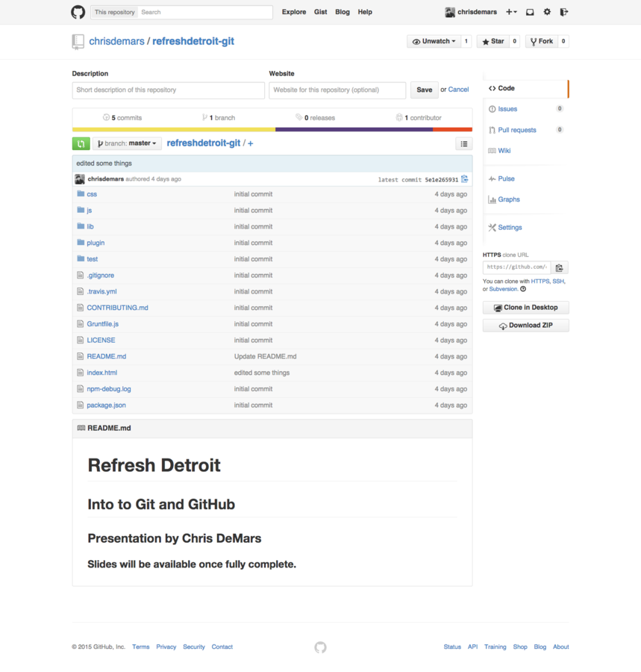The image size is (641, 672).
Task: Open the plugin folder
Action: pyautogui.click(x=96, y=243)
